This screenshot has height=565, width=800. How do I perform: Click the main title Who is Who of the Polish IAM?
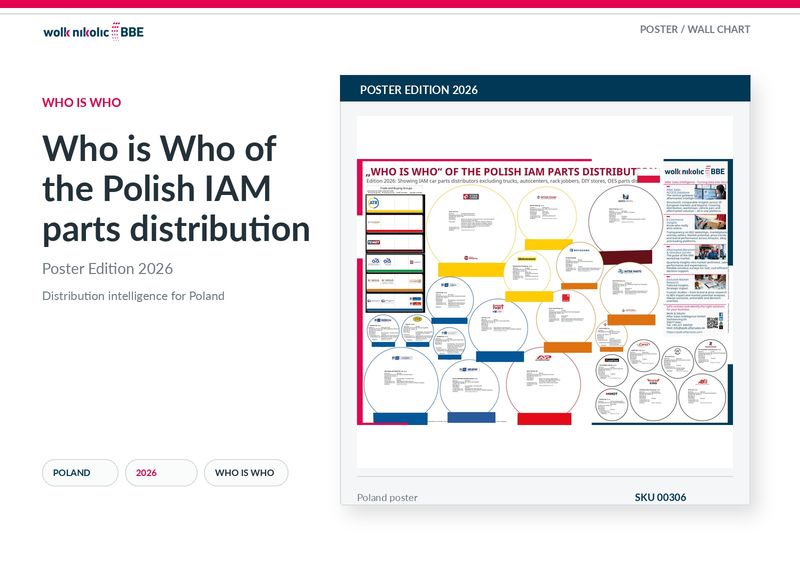[176, 188]
